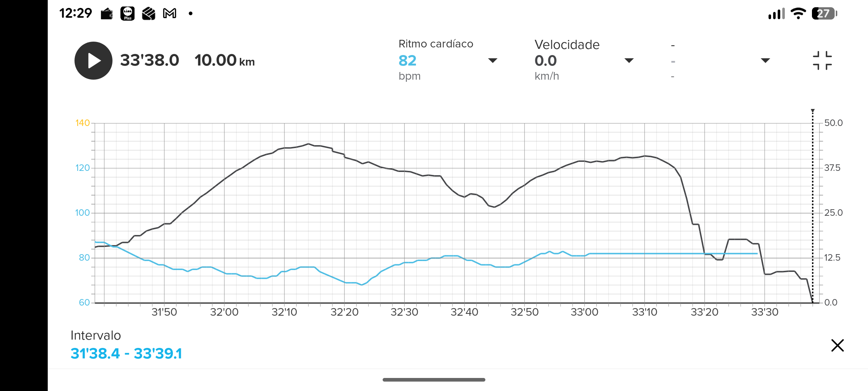Tap the gesture navigation bar at bottom
Screen dimensions: 868x391
coord(434,380)
